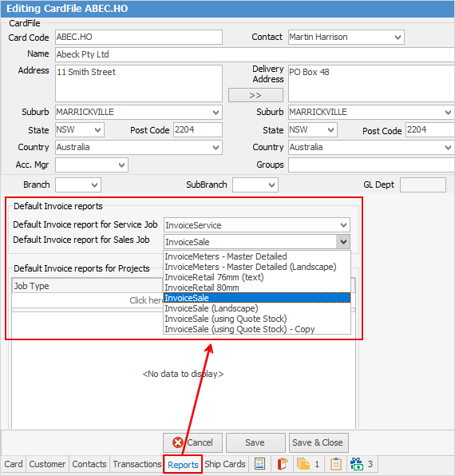Click the GL Dept field
Screen dimensions: 455x476
click(423, 184)
